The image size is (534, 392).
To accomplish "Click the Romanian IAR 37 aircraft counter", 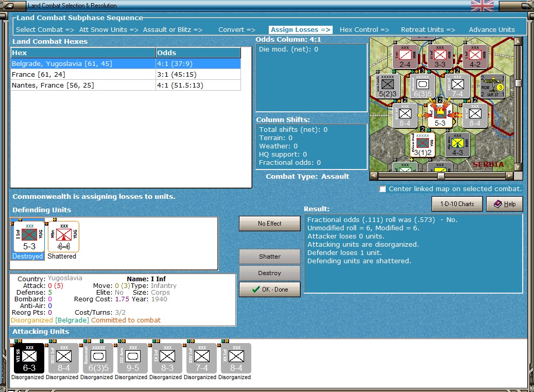I will 492,87.
